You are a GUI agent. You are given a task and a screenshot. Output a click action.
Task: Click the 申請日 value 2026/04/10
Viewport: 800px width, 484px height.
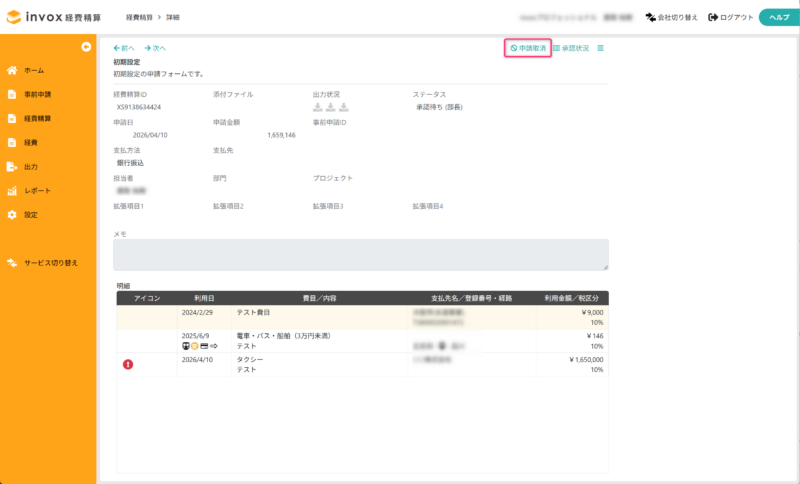[x=150, y=135]
